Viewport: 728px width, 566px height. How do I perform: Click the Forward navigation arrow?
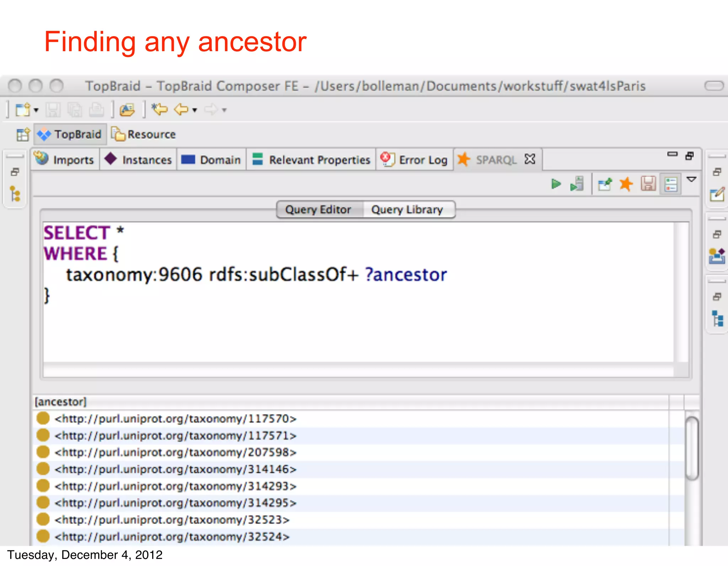211,109
